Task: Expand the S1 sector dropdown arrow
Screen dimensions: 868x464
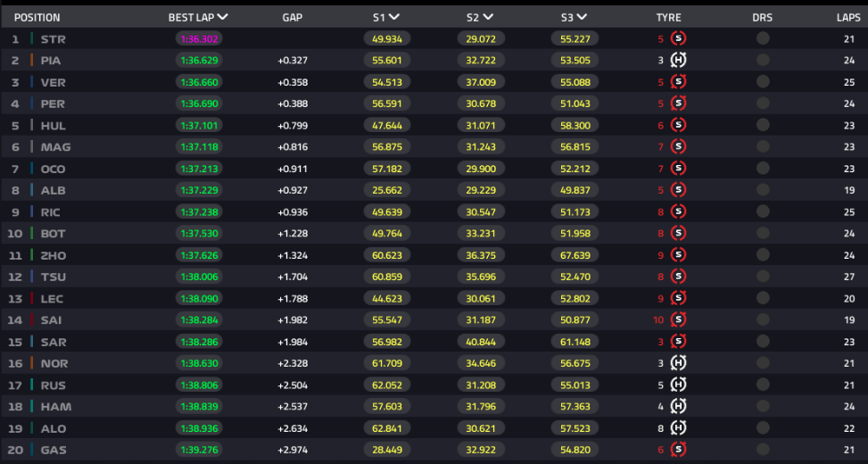Action: (394, 17)
